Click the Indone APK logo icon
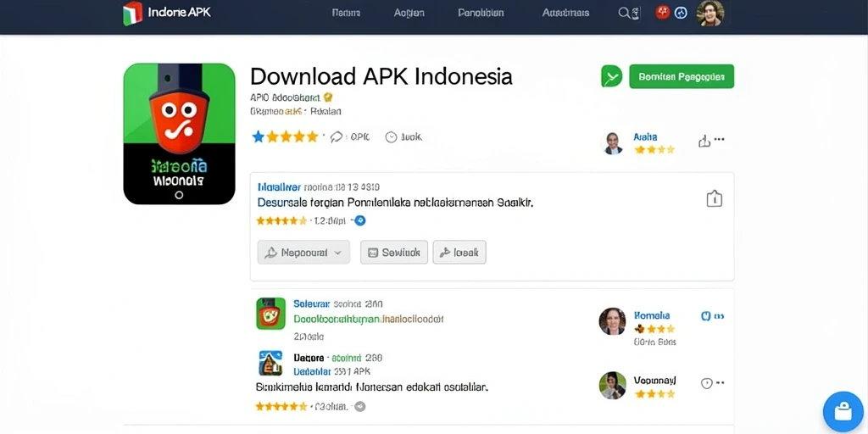868x434 pixels. [132, 14]
